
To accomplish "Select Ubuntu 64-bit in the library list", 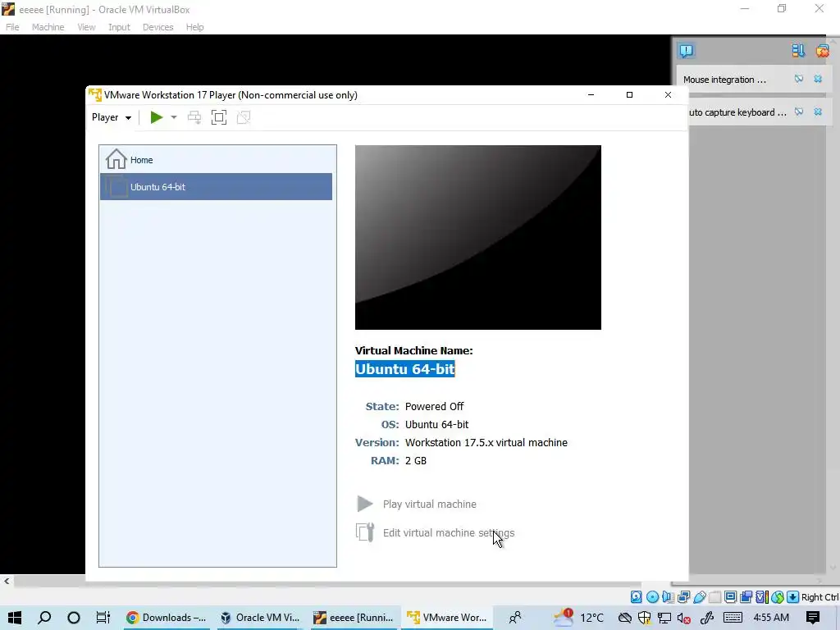I will [x=216, y=186].
